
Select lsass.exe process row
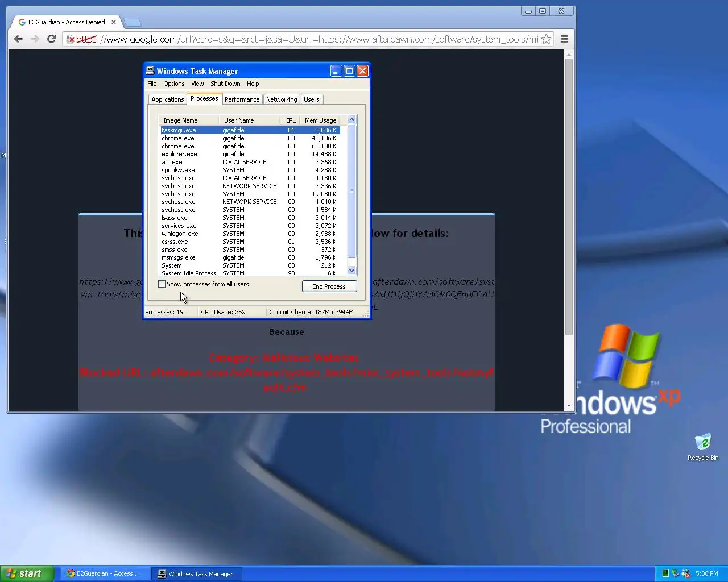pos(250,218)
